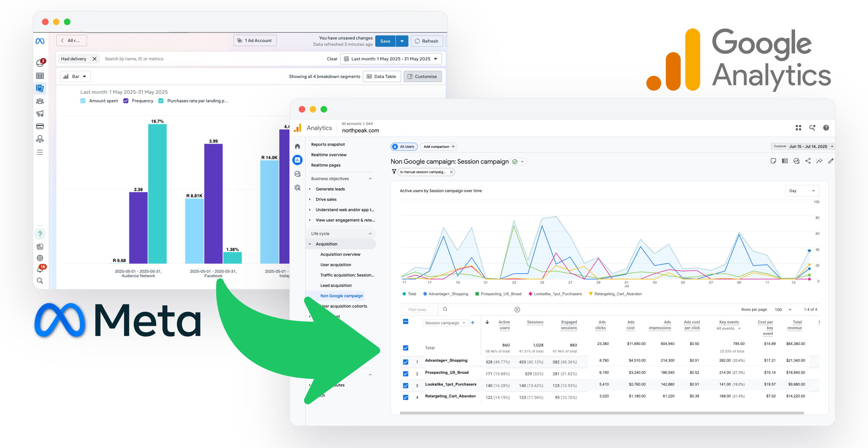Open Analytics Explore icon
The image size is (868, 448).
tap(297, 174)
